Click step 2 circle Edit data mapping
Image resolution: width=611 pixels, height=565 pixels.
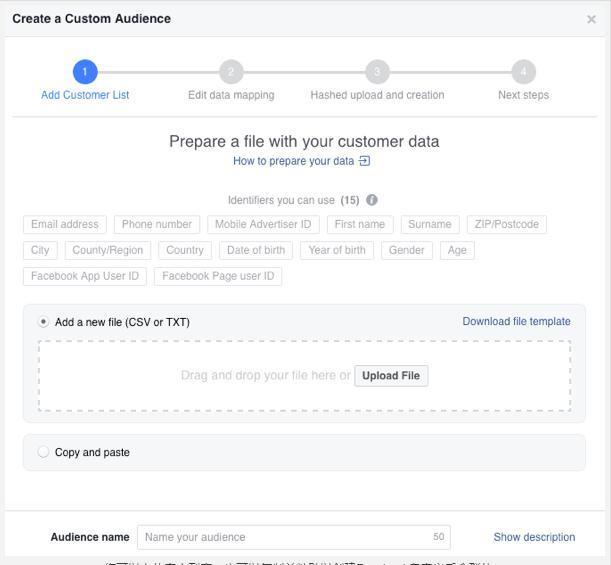pyautogui.click(x=231, y=72)
